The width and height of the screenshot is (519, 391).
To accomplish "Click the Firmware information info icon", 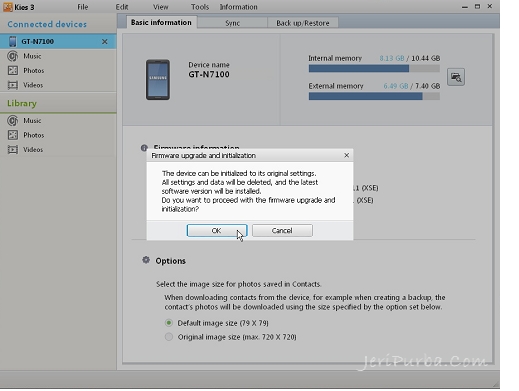I will pyautogui.click(x=144, y=148).
